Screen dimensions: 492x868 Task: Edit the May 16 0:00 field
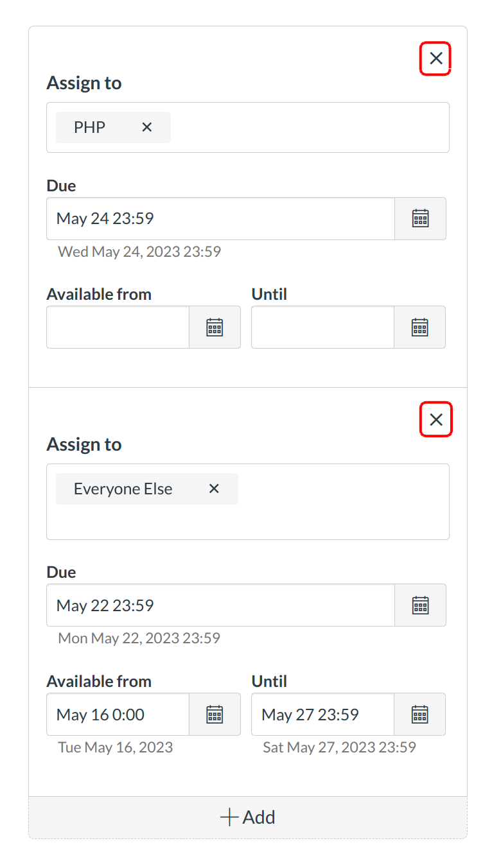click(118, 714)
